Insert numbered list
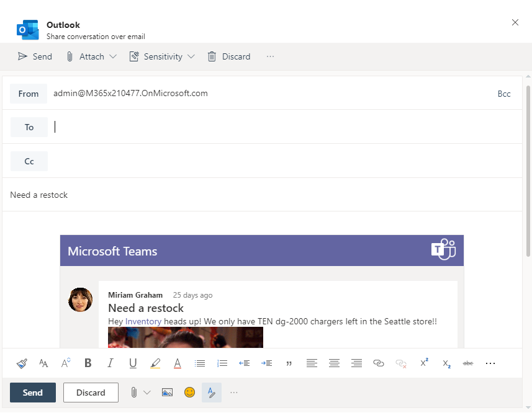This screenshot has height=413, width=532. [222, 363]
